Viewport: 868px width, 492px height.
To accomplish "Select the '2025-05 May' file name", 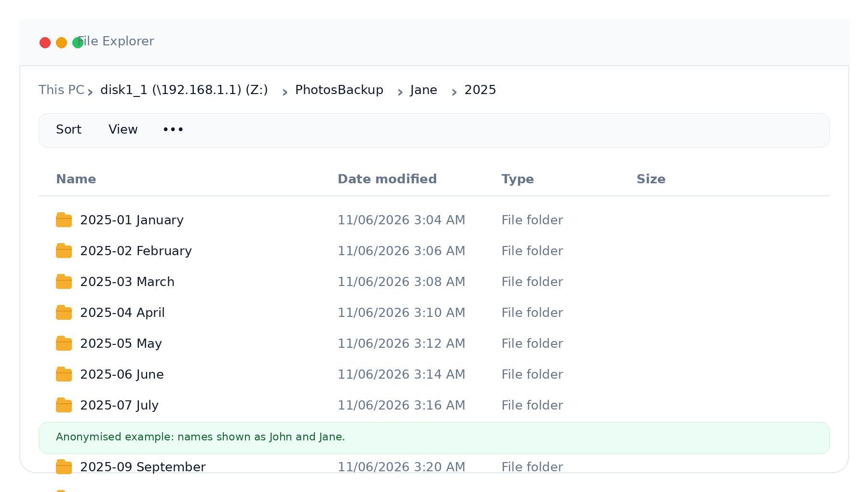I will click(121, 343).
